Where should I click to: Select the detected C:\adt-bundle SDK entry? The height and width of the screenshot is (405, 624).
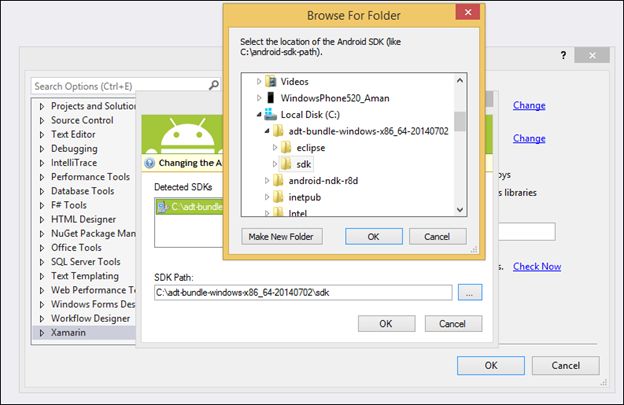pyautogui.click(x=189, y=207)
